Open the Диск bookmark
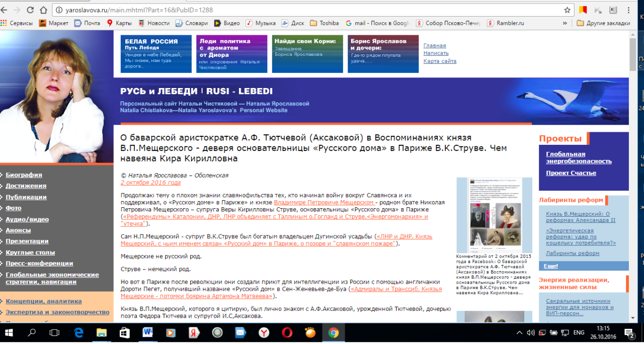This screenshot has height=344, width=644. pyautogui.click(x=293, y=23)
